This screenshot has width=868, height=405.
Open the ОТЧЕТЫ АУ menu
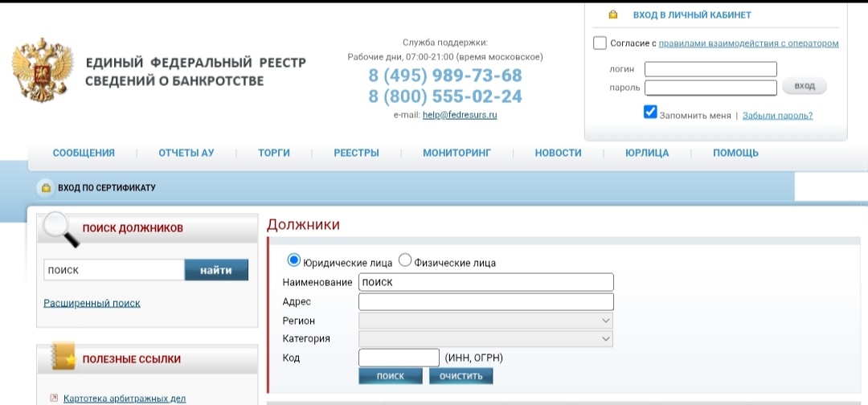click(186, 153)
